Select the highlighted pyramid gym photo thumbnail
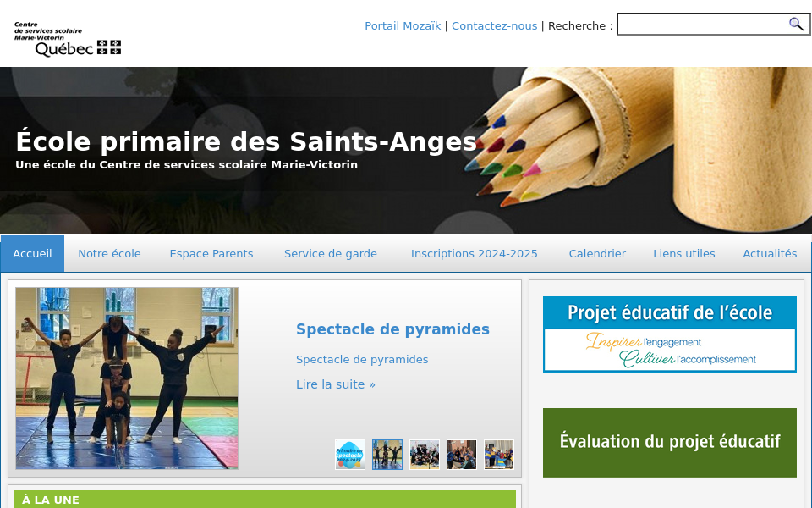Viewport: 812px width, 508px height. 387,455
